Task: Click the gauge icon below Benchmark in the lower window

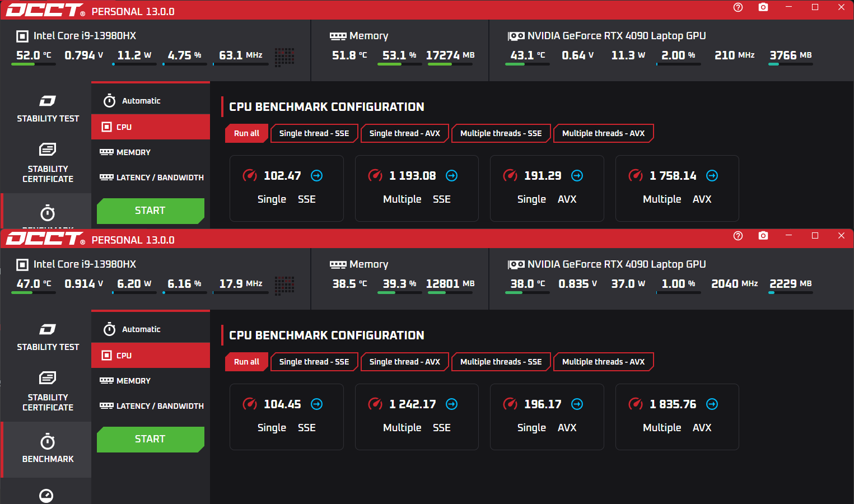Action: click(x=46, y=496)
